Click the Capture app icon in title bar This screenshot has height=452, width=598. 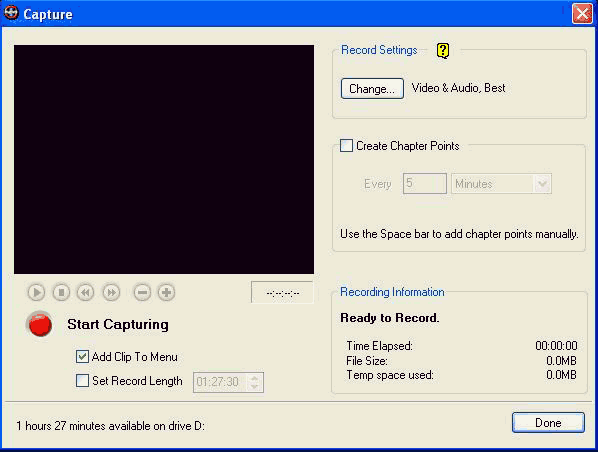[11, 13]
